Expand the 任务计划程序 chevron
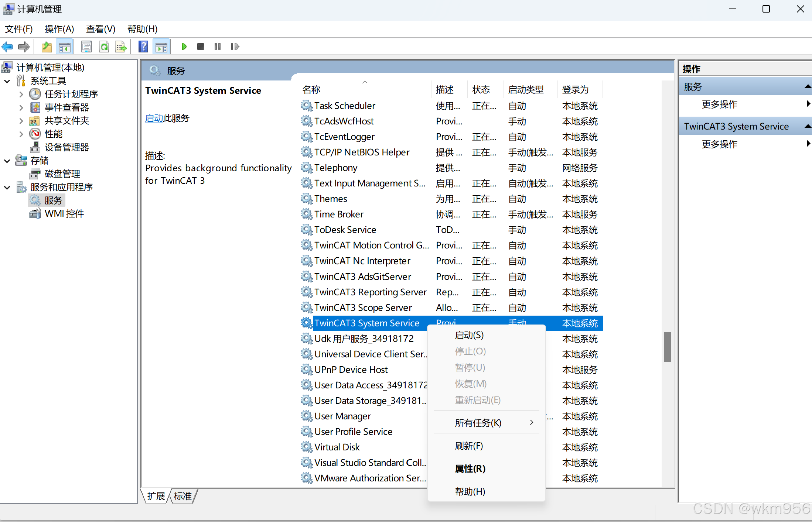Image resolution: width=812 pixels, height=522 pixels. point(21,94)
